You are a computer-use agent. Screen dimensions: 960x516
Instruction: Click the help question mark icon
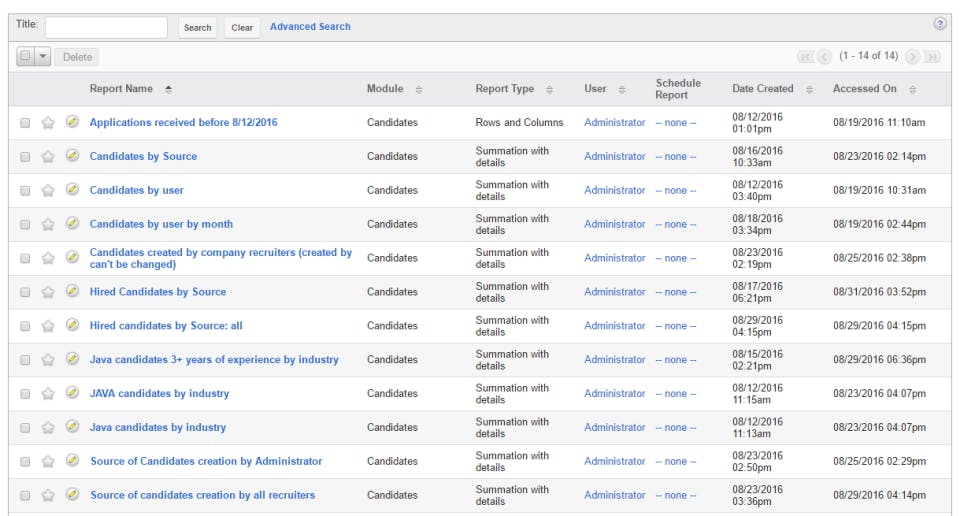tap(940, 24)
